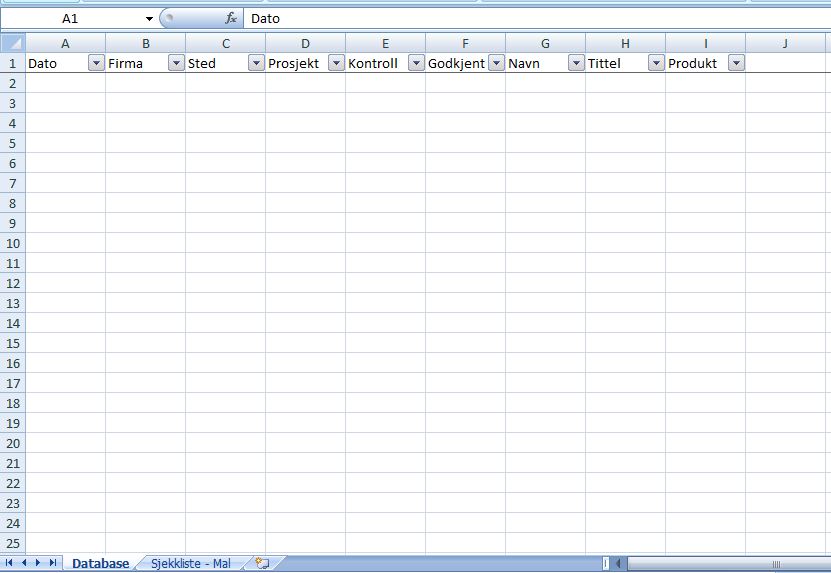Switch to the Sjekkliste - Mal sheet tab
Image resolution: width=831 pixels, height=573 pixels.
click(191, 563)
